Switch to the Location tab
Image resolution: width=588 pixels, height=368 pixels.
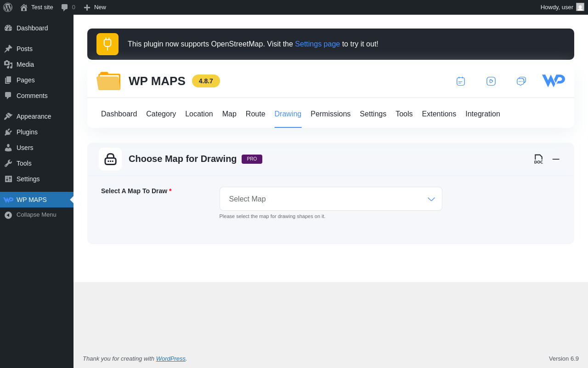(199, 114)
